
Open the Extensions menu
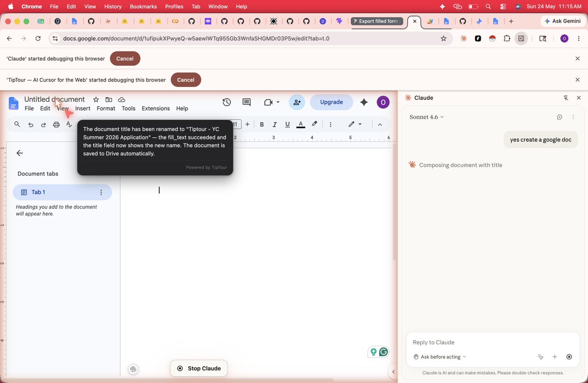tap(155, 109)
